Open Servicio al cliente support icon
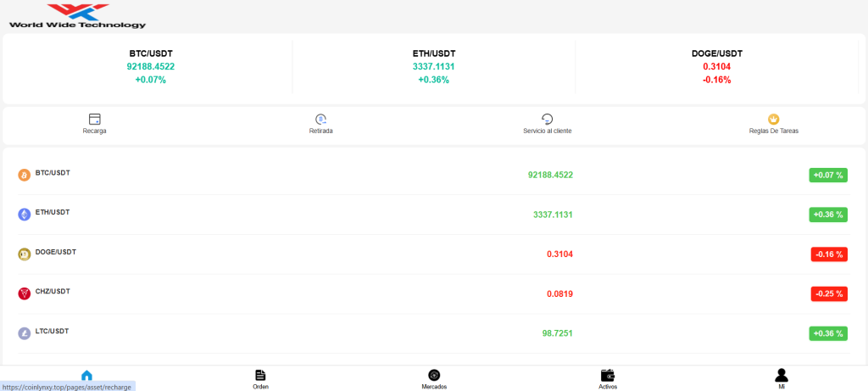 pyautogui.click(x=547, y=119)
